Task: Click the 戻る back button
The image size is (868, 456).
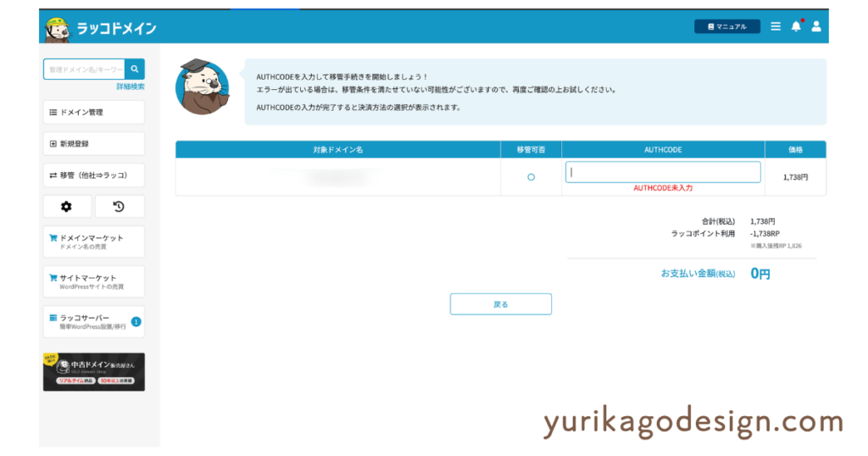Action: coord(500,304)
